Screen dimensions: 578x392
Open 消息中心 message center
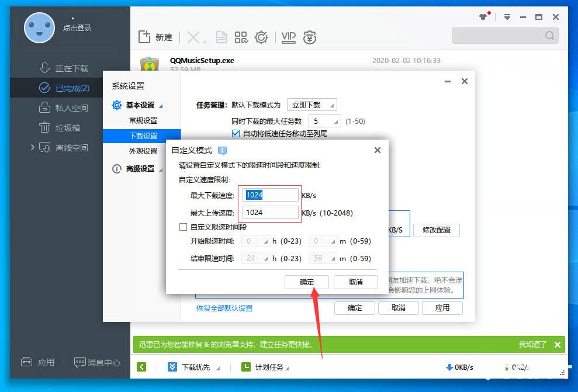pyautogui.click(x=97, y=363)
